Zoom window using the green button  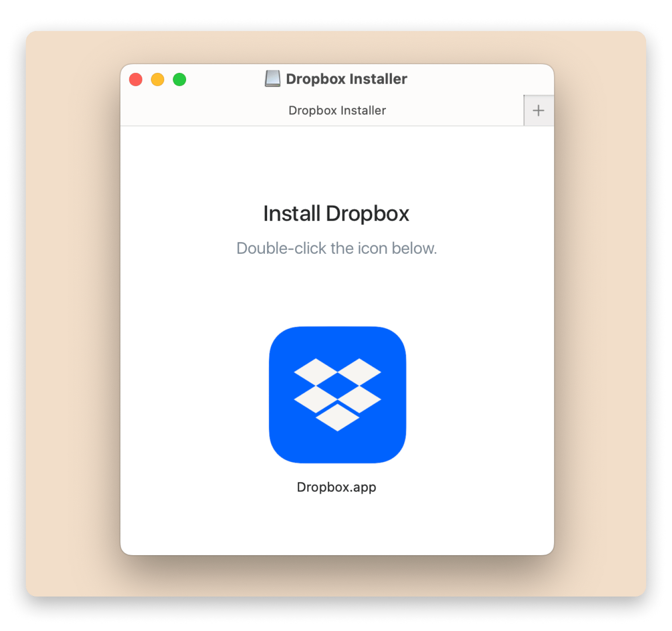point(180,80)
